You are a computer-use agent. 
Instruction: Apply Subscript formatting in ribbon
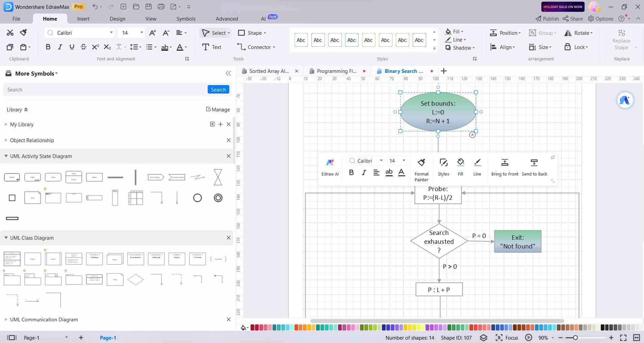click(x=107, y=47)
